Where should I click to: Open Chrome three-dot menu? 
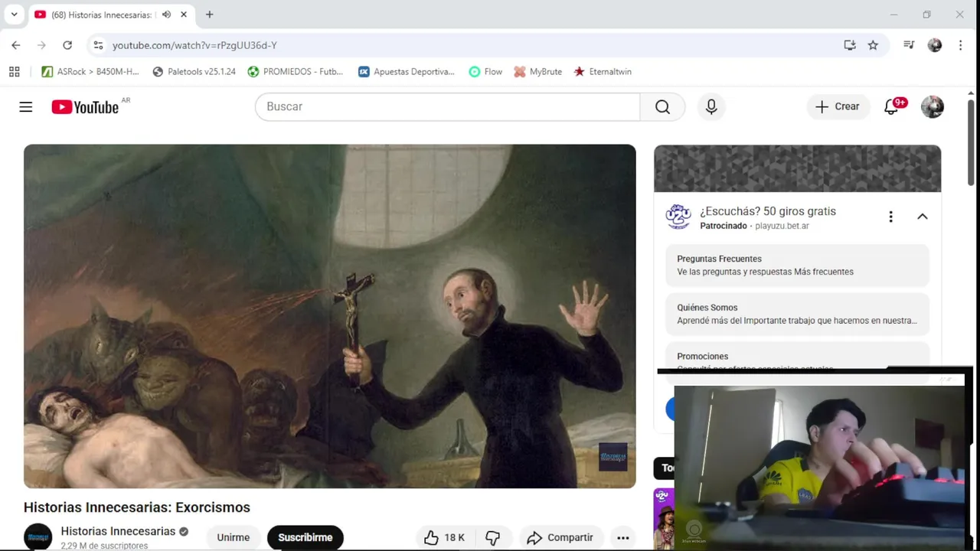[960, 45]
